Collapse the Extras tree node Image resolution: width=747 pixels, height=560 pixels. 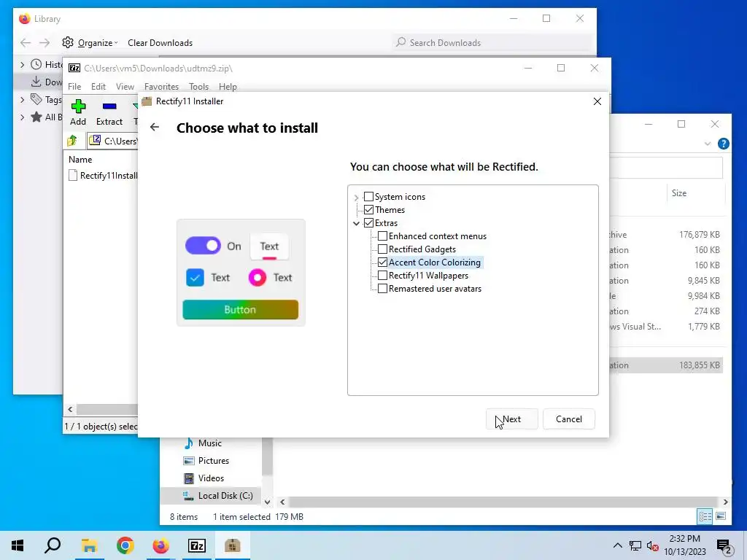(356, 223)
